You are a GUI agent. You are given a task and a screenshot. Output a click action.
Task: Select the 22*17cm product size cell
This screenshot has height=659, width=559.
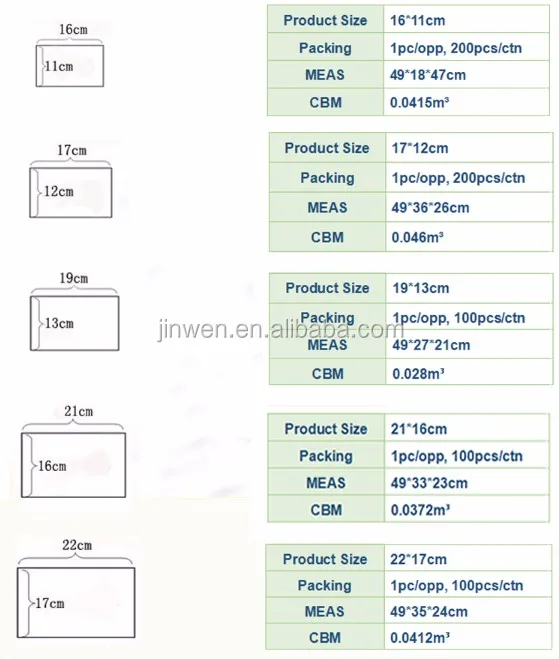(468, 559)
